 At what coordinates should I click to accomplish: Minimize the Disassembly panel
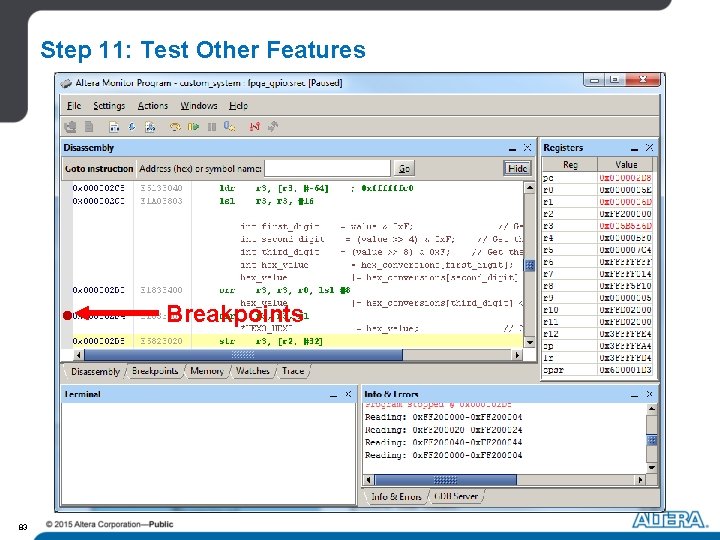click(x=512, y=148)
